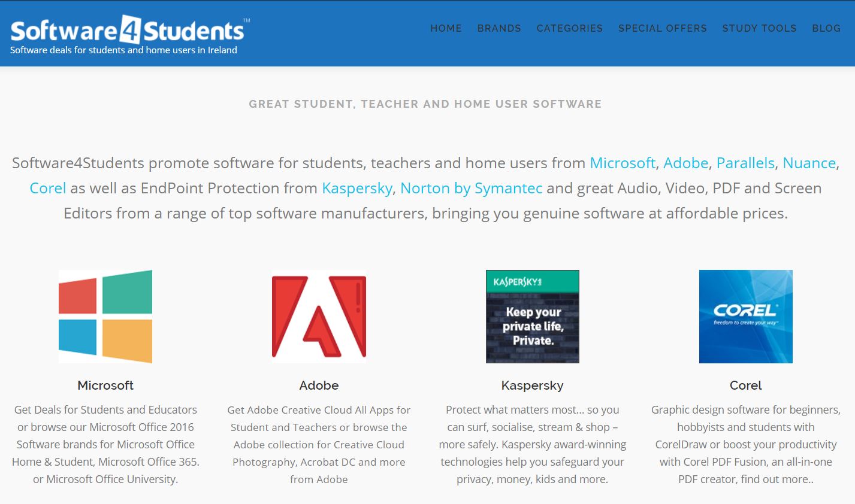
Task: Click the 'Graphic design software for beginners' description
Action: (x=746, y=444)
